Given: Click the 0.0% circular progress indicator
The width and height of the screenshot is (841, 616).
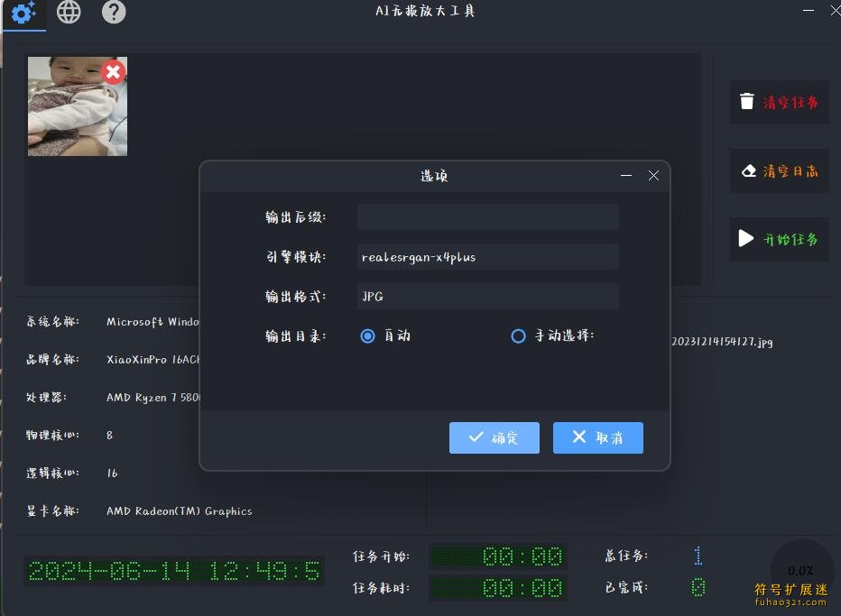Looking at the screenshot, I should (800, 570).
